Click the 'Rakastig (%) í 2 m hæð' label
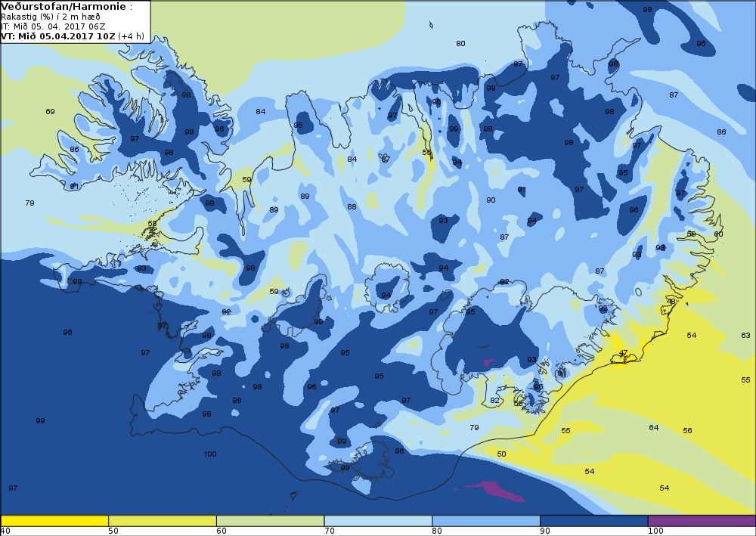Viewport: 756px width, 536px height. (x=51, y=17)
